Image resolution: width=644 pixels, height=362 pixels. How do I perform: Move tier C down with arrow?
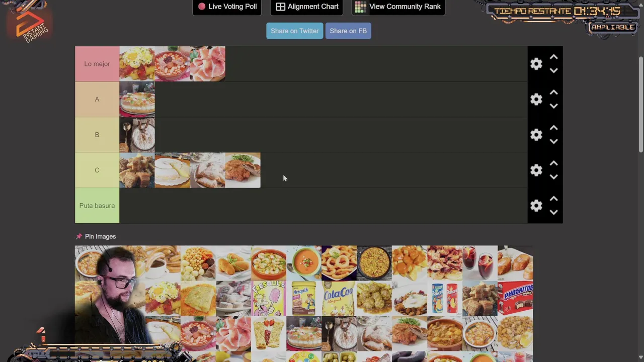(x=553, y=177)
